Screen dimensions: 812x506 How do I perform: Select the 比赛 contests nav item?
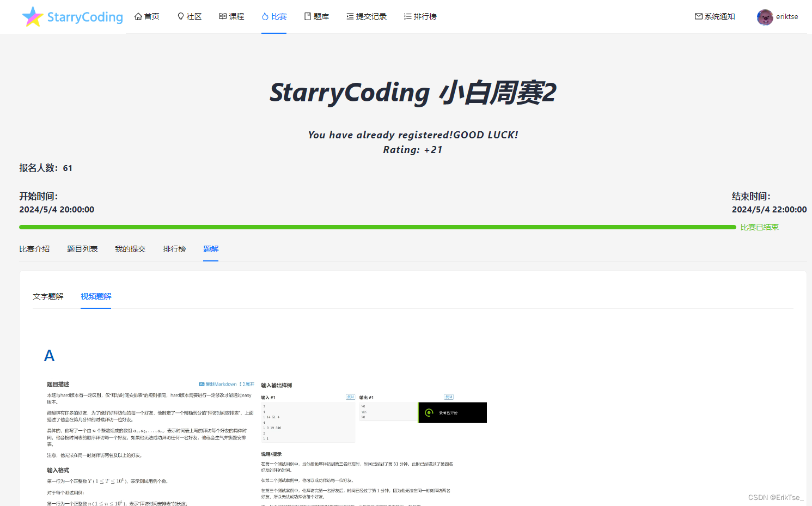tap(274, 16)
